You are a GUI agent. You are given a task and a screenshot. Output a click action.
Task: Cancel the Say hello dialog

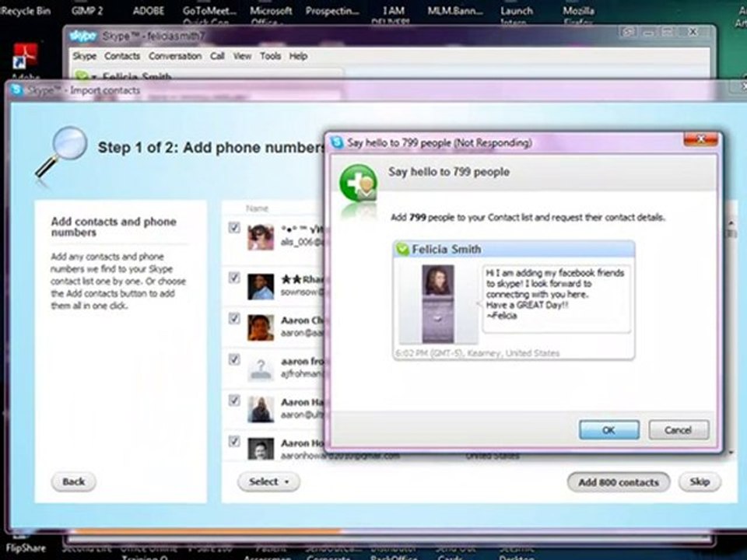coord(679,430)
